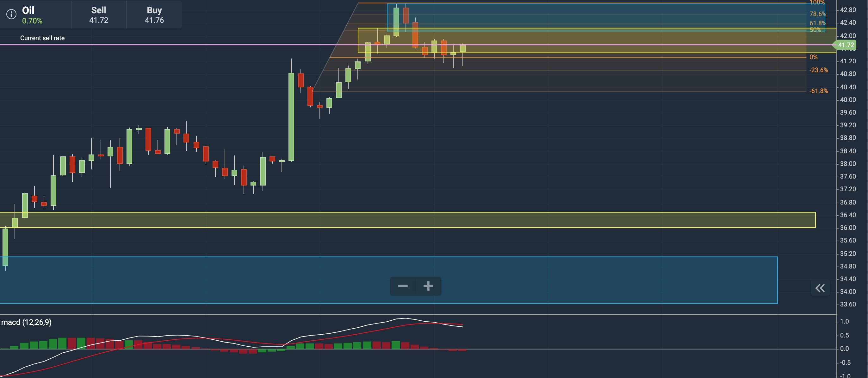This screenshot has height=378, width=868.
Task: Click the 50% Fibonacci level label
Action: point(815,30)
